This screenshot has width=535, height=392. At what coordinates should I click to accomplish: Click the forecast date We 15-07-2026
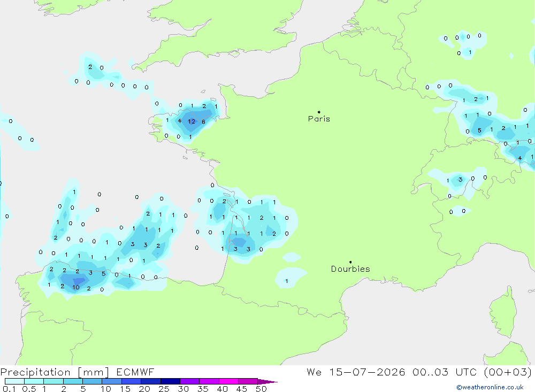[356, 372]
